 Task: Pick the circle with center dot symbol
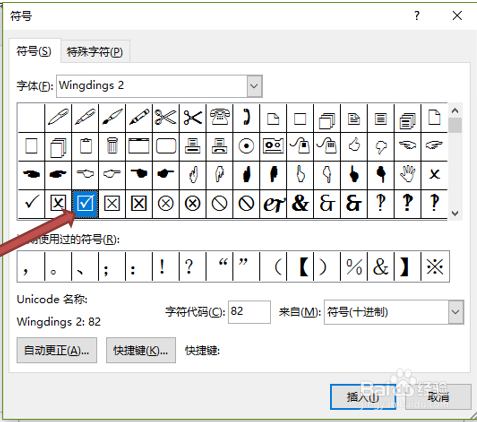tap(246, 146)
